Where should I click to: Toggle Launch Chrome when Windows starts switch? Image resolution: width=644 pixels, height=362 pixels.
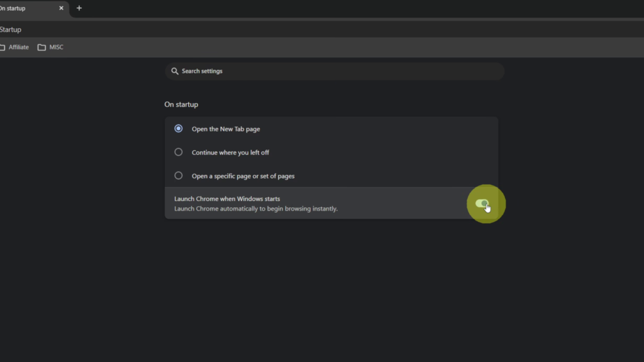[482, 203]
